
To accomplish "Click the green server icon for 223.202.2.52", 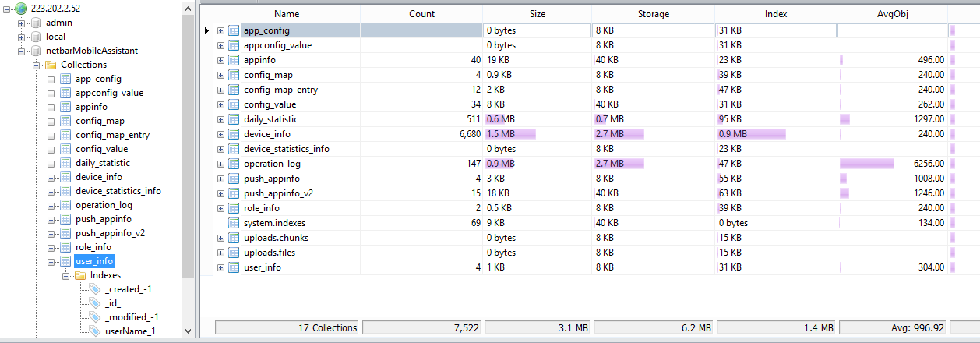I will (x=21, y=9).
